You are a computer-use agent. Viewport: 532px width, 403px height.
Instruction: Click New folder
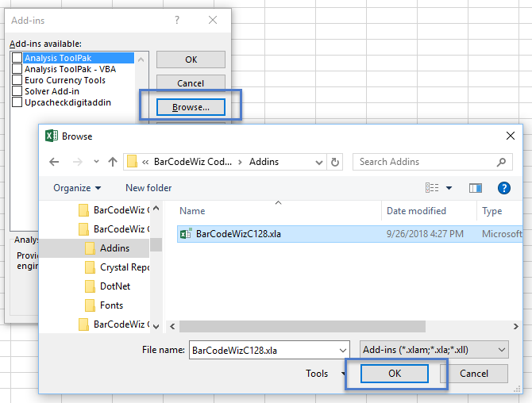click(148, 188)
